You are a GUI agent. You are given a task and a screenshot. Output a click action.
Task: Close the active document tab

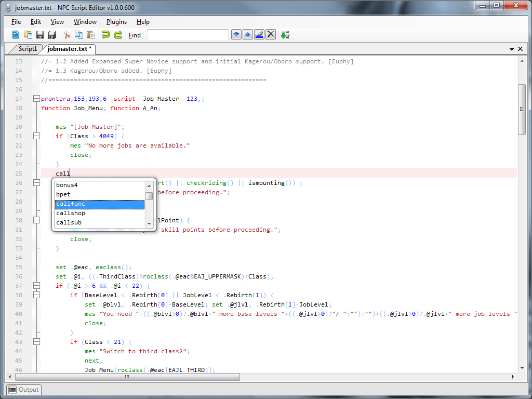pyautogui.click(x=520, y=49)
